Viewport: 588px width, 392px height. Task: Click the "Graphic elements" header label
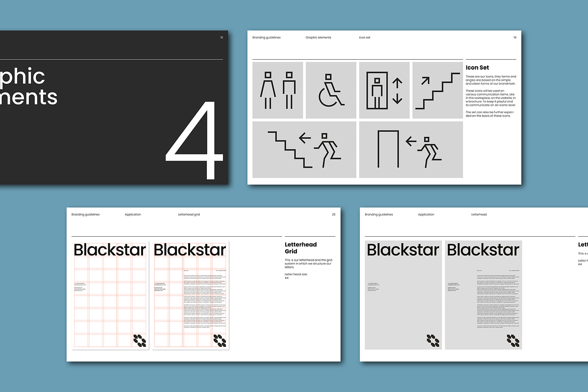coord(318,38)
